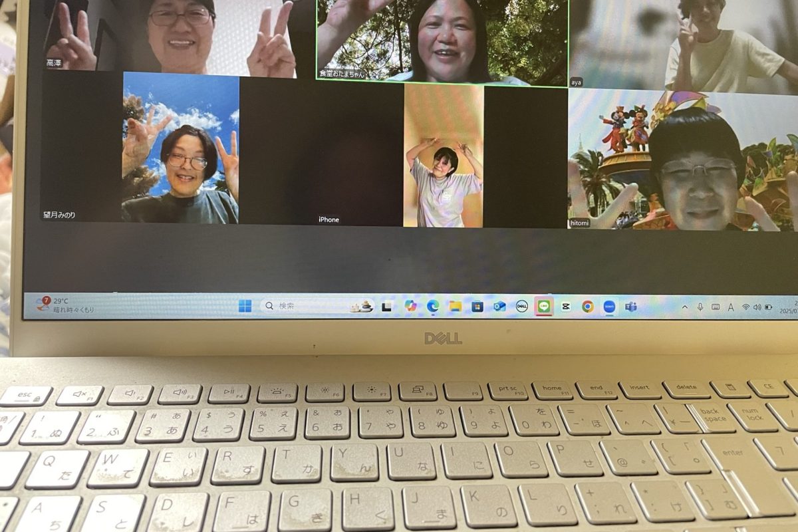Screen dimensions: 798x532
Task: Open the clock and date flyout
Action: [789, 307]
